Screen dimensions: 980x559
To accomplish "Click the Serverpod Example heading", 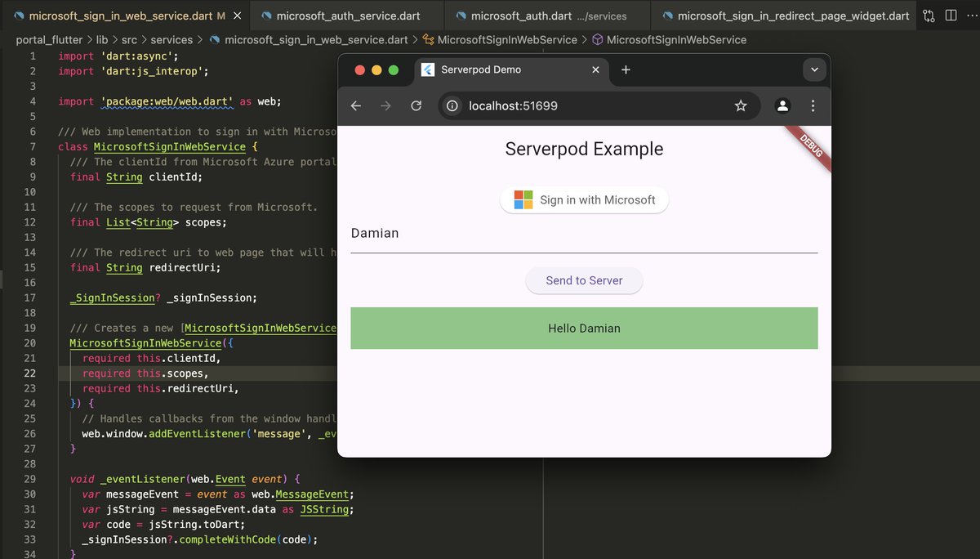I will click(584, 149).
